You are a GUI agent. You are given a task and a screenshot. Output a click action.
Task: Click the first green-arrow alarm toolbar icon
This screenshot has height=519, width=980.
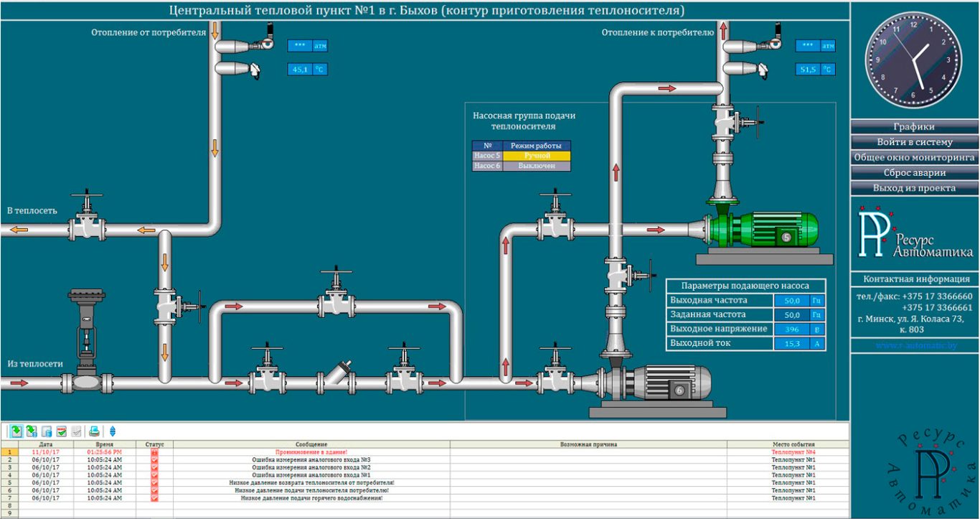pyautogui.click(x=16, y=431)
